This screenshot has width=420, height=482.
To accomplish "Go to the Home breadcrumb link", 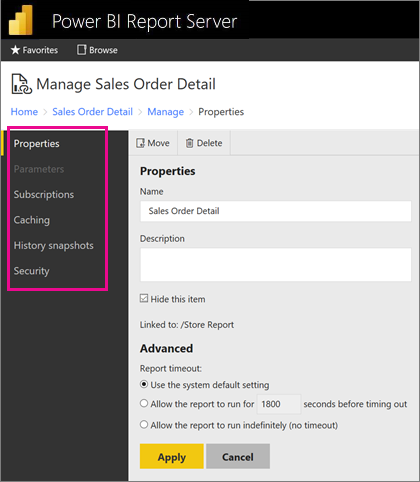I will [24, 112].
